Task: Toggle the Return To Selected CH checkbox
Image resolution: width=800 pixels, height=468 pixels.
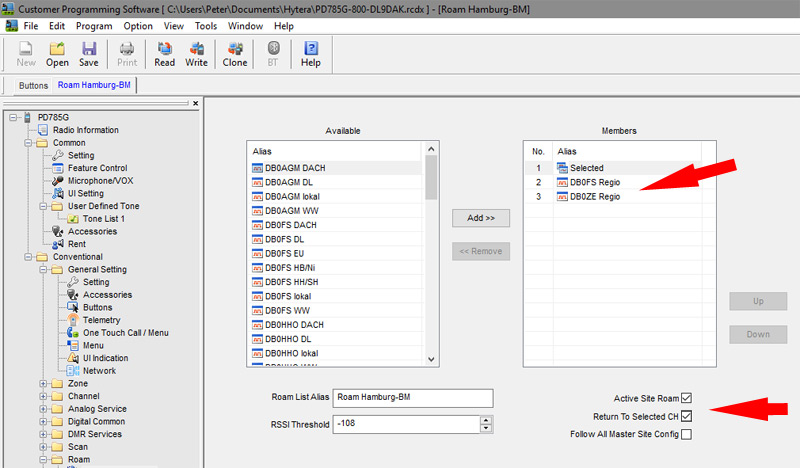Action: point(687,416)
